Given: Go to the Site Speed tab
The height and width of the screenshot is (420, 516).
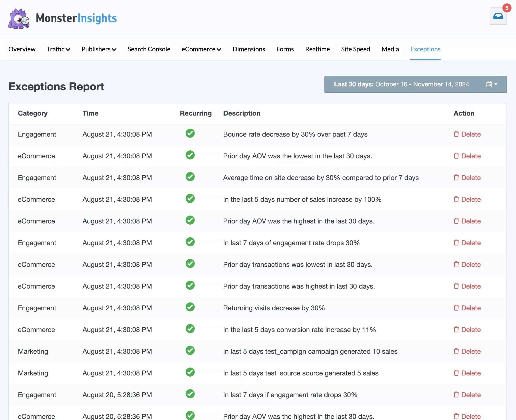Looking at the screenshot, I should click(x=355, y=49).
